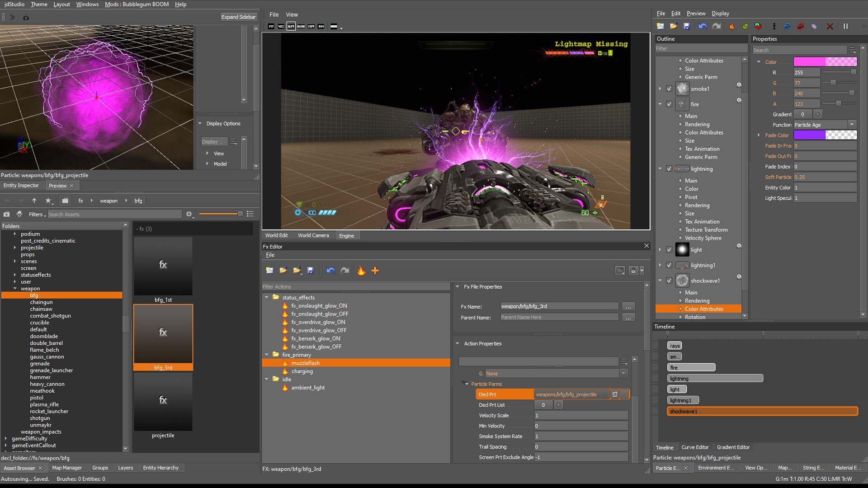Image resolution: width=868 pixels, height=488 pixels.
Task: Switch to the Curve Editor tab
Action: point(695,447)
